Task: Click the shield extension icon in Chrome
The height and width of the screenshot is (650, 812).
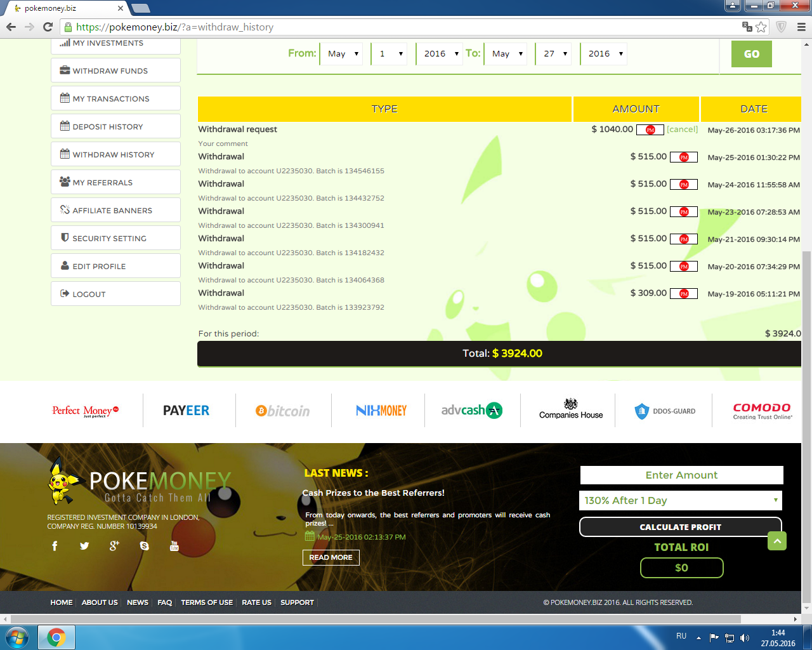Action: click(782, 27)
